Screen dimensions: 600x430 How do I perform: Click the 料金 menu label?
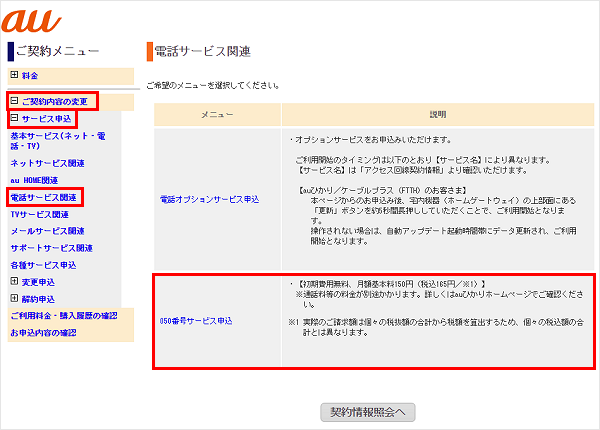tap(32, 75)
